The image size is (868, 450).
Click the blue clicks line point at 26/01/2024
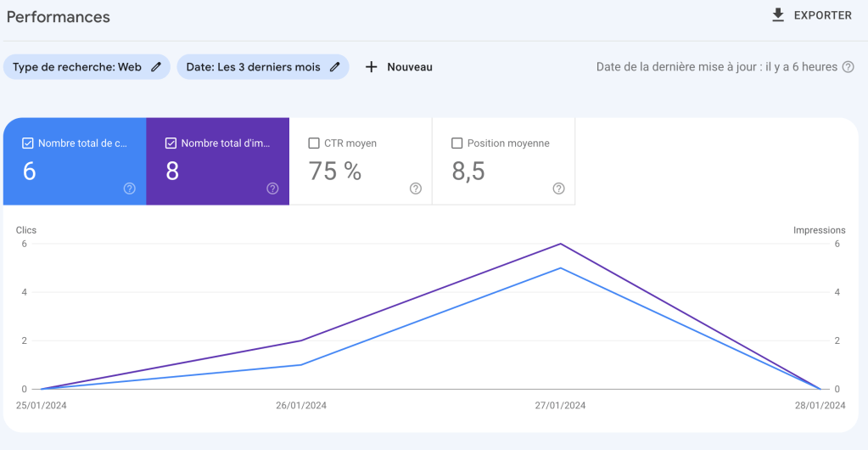coord(301,365)
